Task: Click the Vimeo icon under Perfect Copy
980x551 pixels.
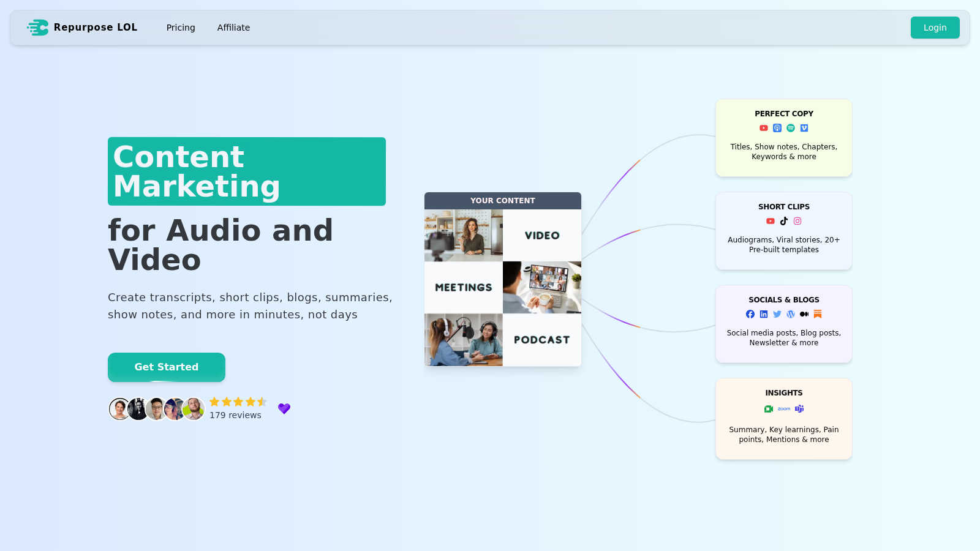Action: 804,128
